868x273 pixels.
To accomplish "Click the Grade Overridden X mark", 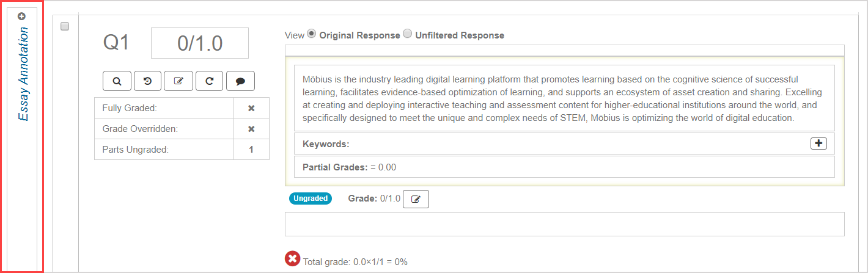I will pos(251,129).
